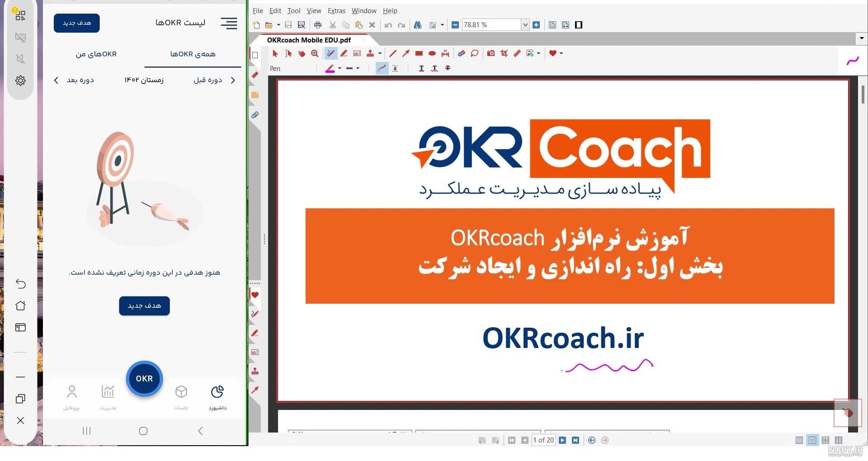The width and height of the screenshot is (868, 461).
Task: Pick the straight line drawing tool
Action: 392,53
